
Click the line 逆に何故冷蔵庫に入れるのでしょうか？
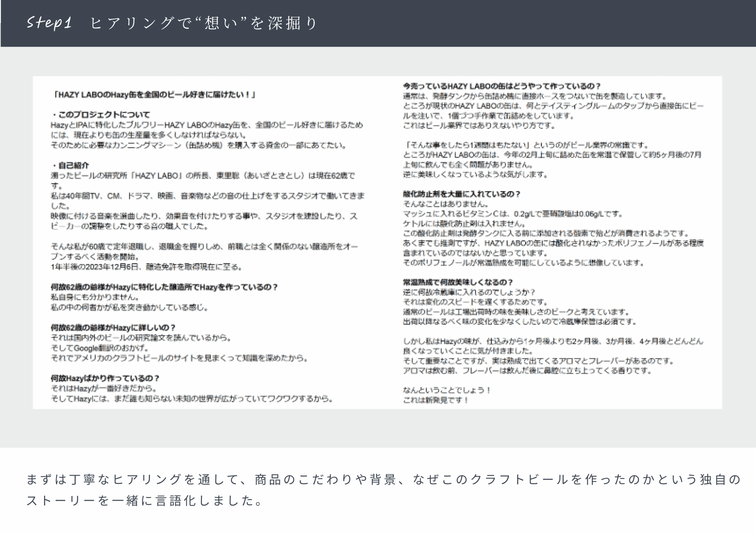point(469,292)
